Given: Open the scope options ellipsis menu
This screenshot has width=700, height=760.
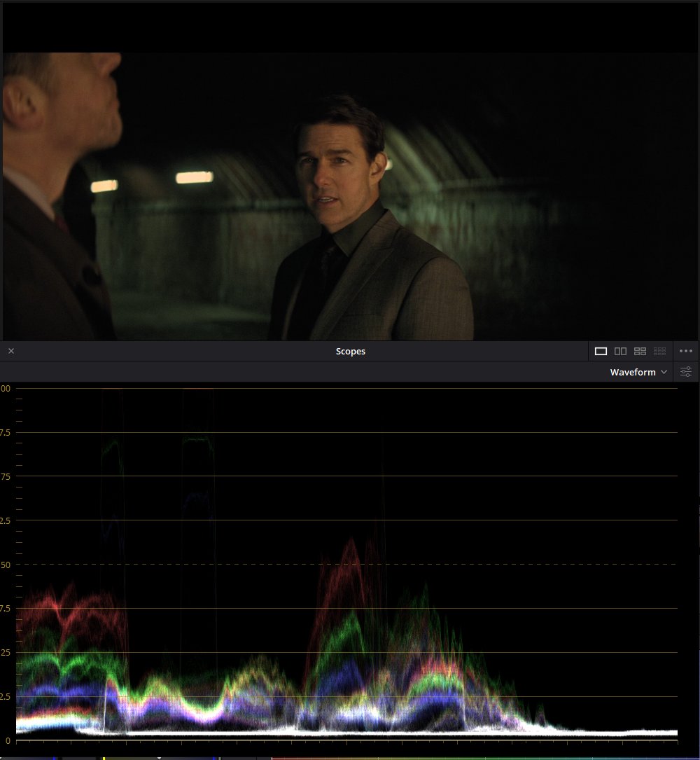Looking at the screenshot, I should click(686, 351).
